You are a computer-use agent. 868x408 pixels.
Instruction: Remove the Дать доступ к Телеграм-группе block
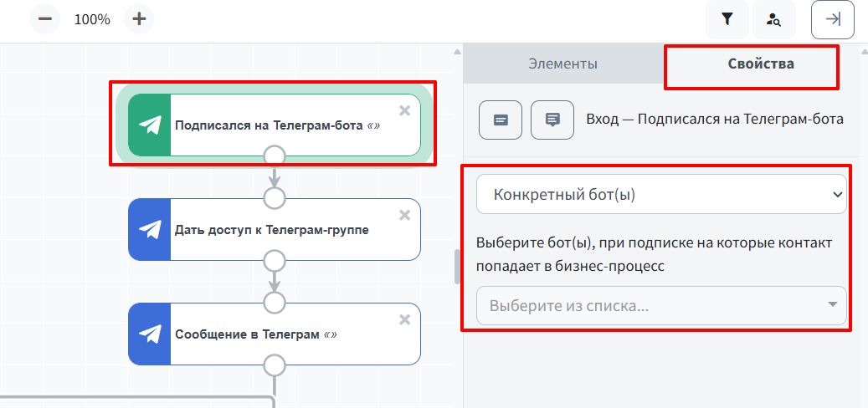(404, 215)
